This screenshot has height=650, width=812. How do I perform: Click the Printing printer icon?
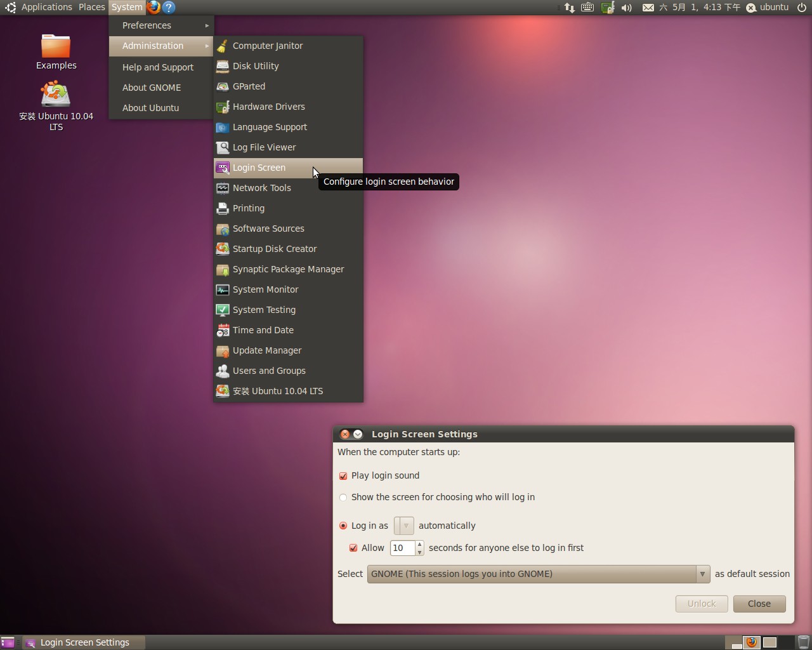point(222,208)
